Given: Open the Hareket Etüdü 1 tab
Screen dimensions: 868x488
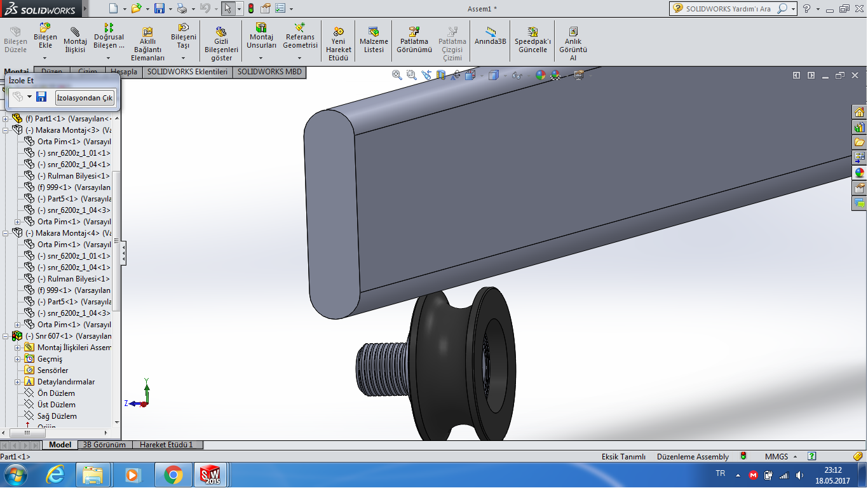Looking at the screenshot, I should coord(166,445).
